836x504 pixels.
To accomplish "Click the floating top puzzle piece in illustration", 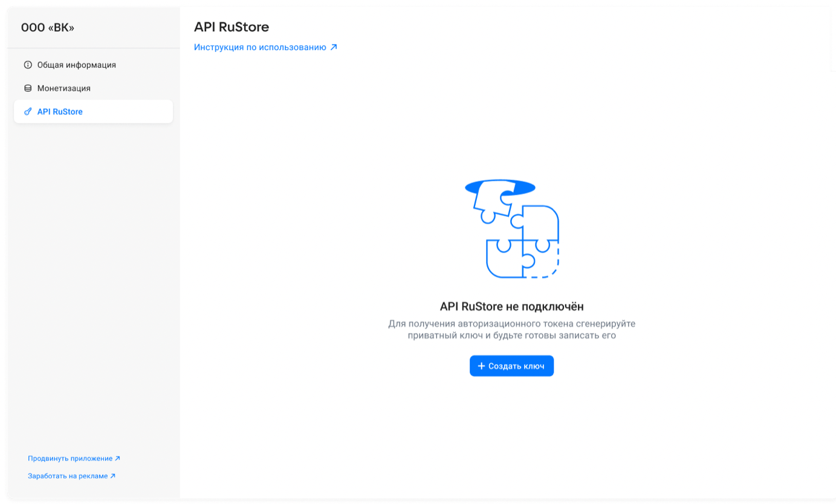I will point(493,199).
